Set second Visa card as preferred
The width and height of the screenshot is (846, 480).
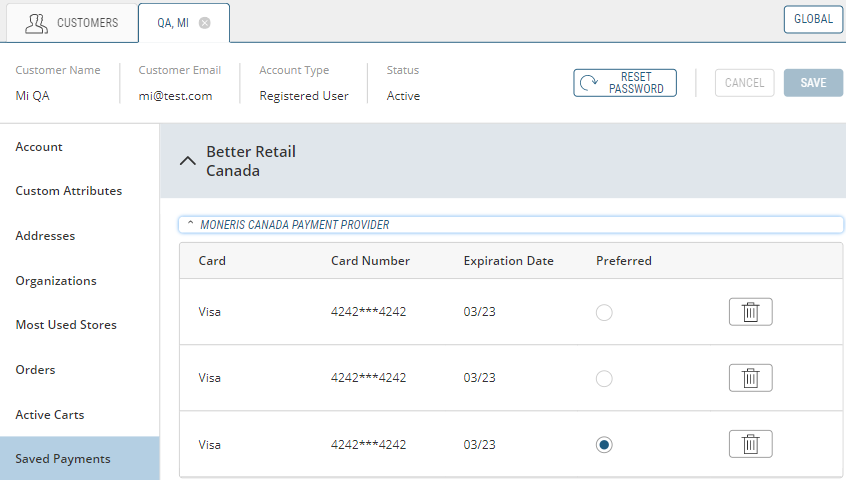tap(604, 378)
